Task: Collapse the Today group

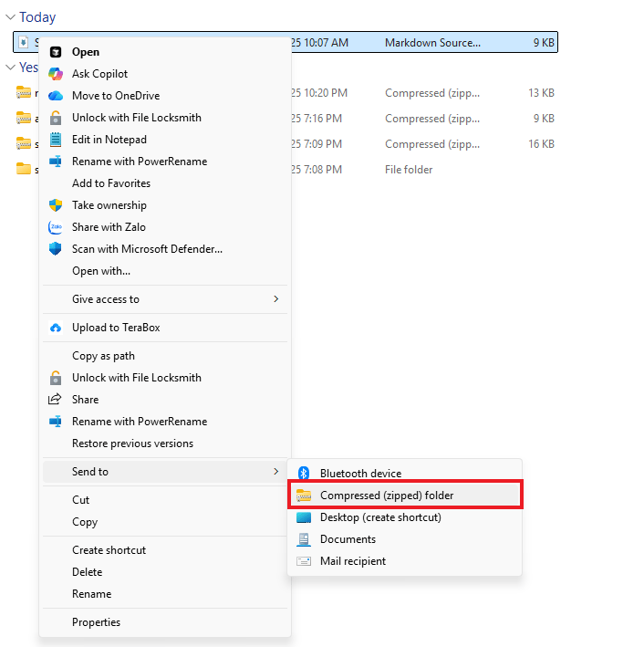Action: (10, 17)
